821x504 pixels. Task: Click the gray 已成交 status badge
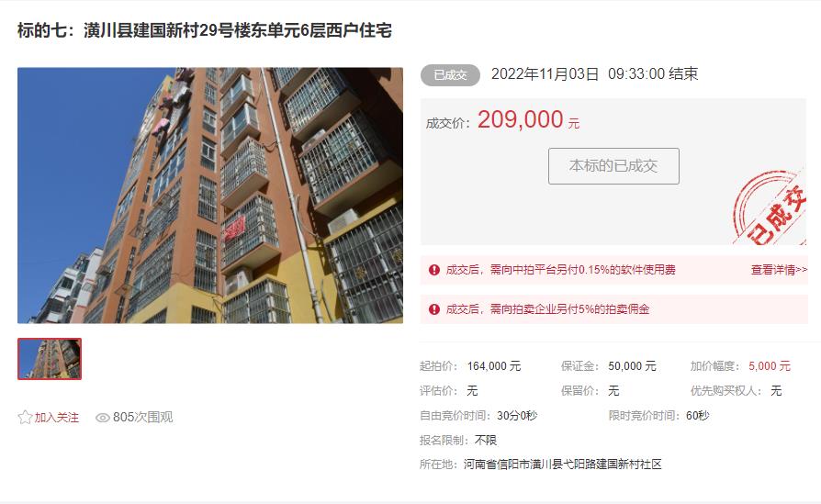450,75
